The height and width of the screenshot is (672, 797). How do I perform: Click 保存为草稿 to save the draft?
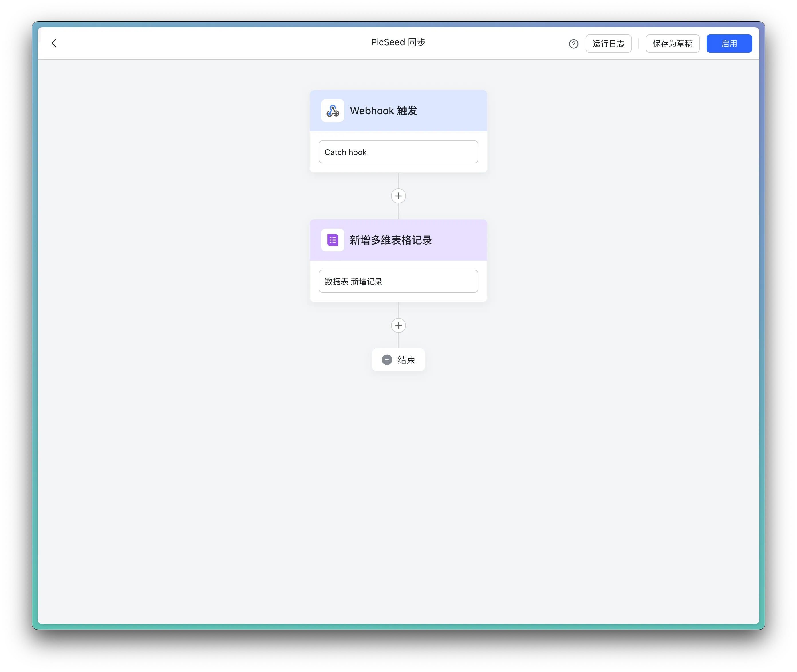pyautogui.click(x=672, y=44)
